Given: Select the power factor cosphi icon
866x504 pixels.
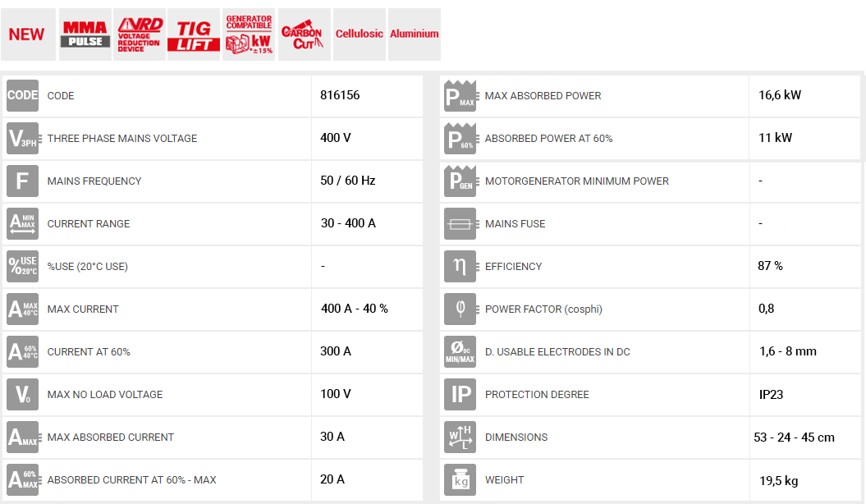Looking at the screenshot, I should pos(460,309).
